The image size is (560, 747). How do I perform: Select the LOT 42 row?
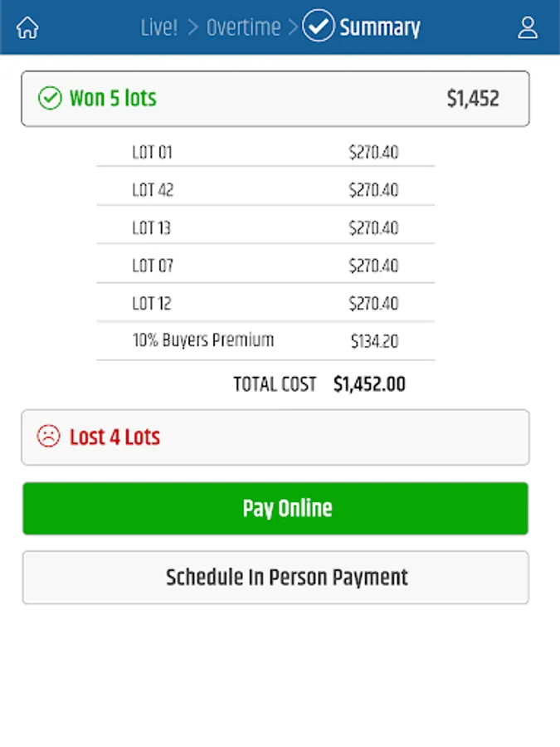[x=265, y=190]
